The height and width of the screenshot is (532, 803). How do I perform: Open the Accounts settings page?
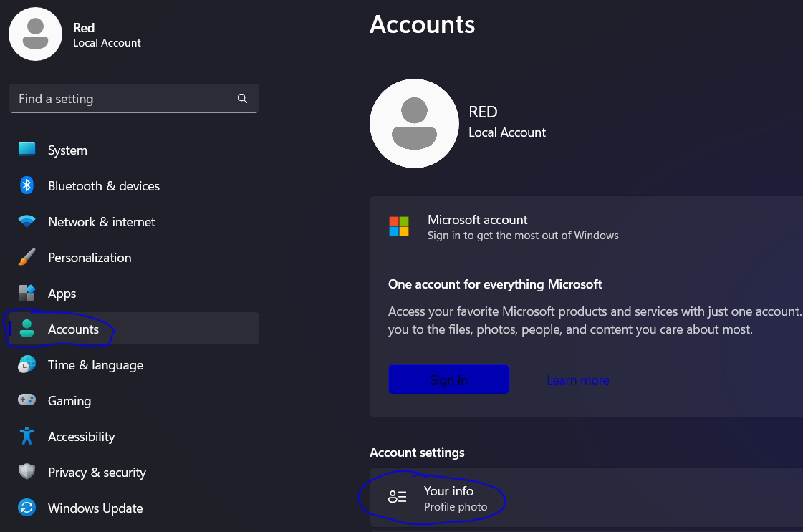tap(73, 329)
